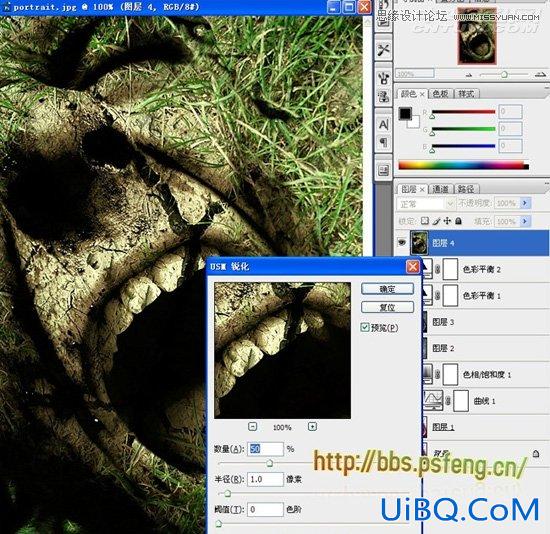This screenshot has width=550, height=534.
Task: Click the 半径(R) input field
Action: 265,479
